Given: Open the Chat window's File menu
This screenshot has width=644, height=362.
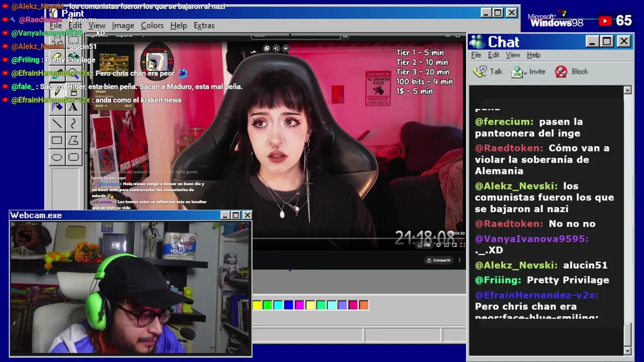Looking at the screenshot, I should point(476,55).
